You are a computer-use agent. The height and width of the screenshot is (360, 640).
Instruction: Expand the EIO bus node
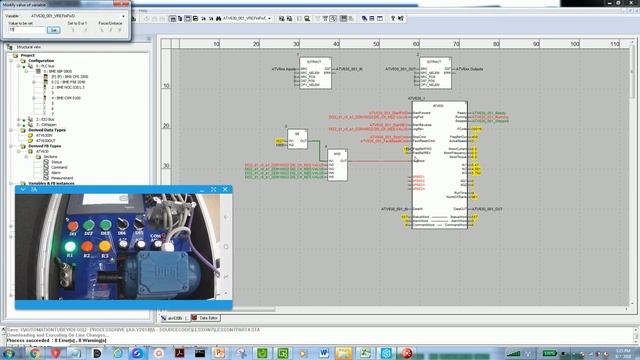click(x=19, y=119)
